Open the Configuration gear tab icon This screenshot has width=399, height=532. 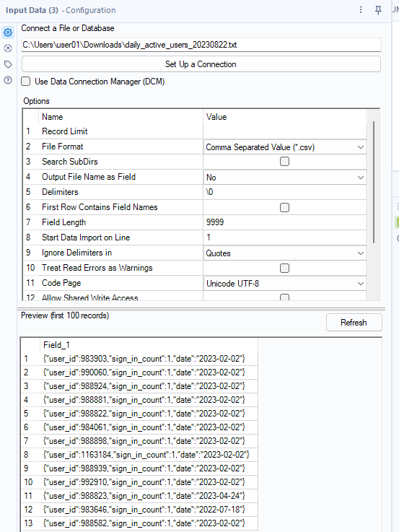point(8,32)
